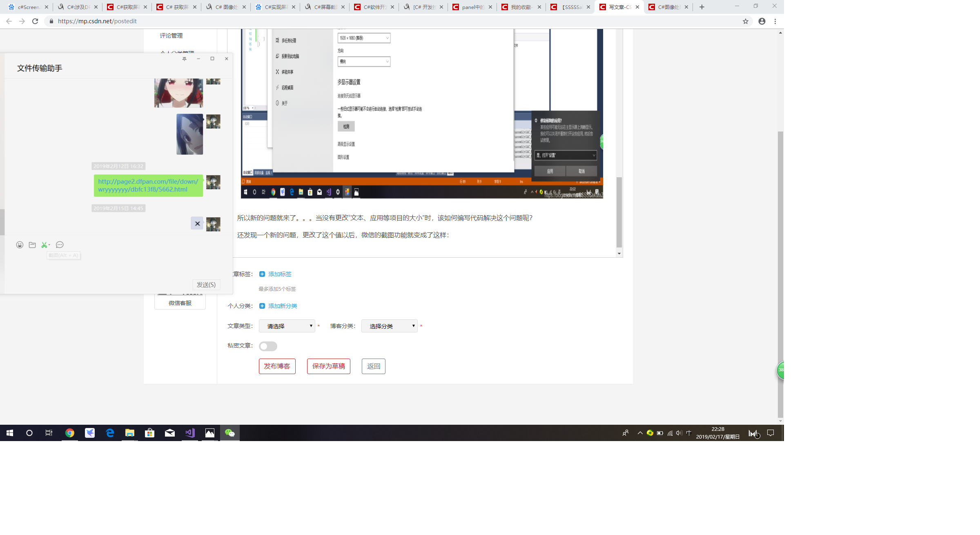Open the 博客分类 选择分类 dropdown
980x535 pixels.
pos(389,326)
